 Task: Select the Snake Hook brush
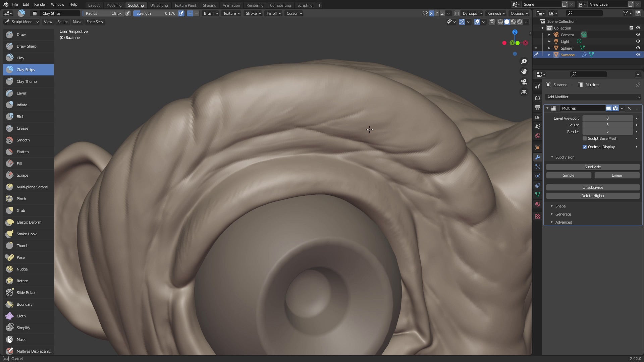[x=28, y=234]
